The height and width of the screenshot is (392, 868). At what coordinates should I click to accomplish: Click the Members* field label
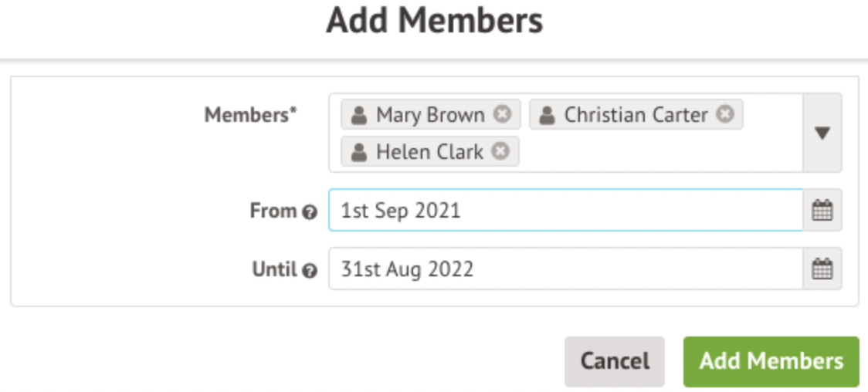tap(250, 115)
